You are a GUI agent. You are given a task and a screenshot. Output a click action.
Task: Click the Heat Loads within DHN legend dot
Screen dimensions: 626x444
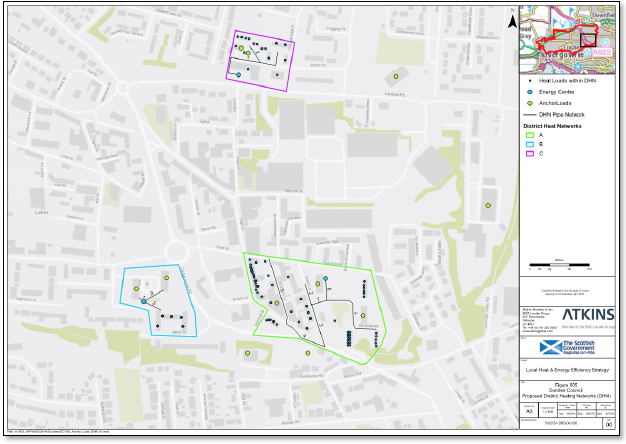pyautogui.click(x=530, y=81)
